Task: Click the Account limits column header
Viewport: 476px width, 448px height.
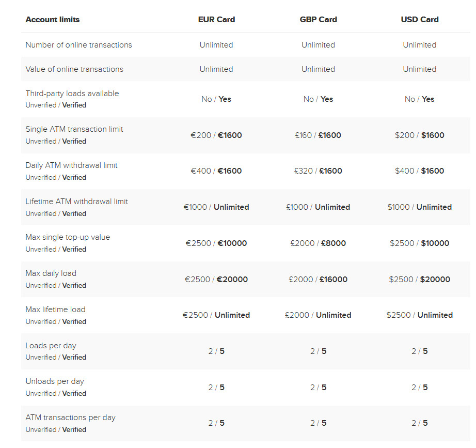Action: click(x=53, y=20)
